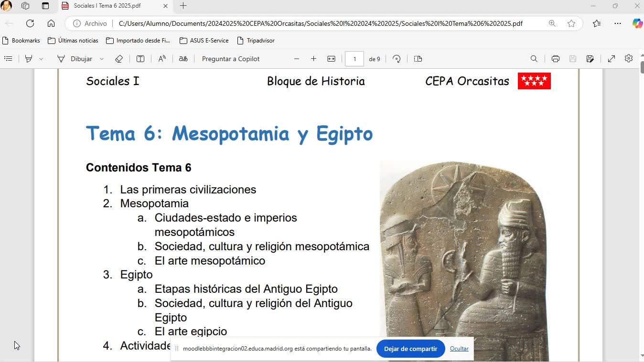Rotate the PDF page
Viewport: 644px width, 362px height.
click(x=397, y=59)
